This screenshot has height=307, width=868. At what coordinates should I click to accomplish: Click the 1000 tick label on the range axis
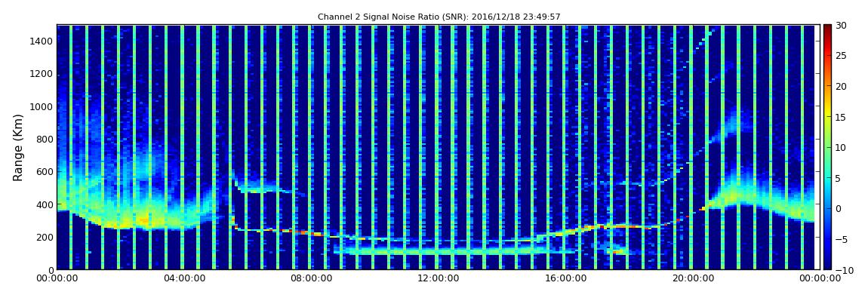(42, 107)
